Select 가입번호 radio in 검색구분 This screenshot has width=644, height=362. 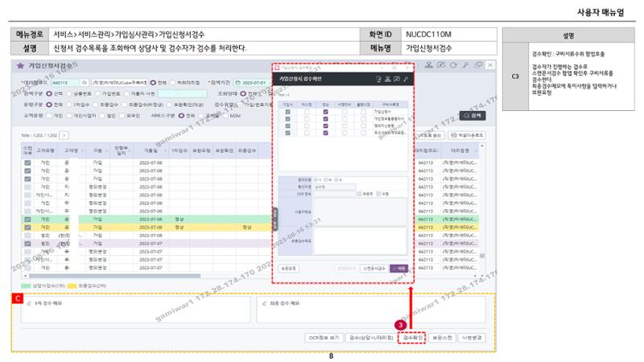97,93
